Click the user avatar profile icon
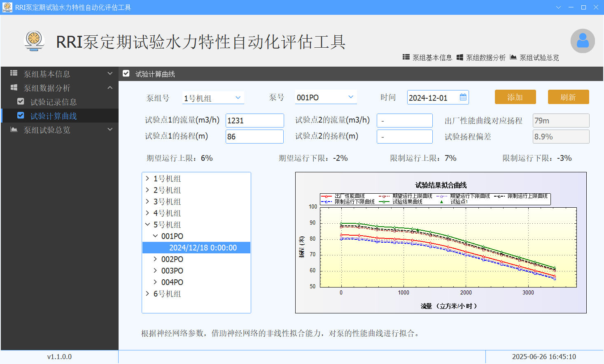The width and height of the screenshot is (604, 364). click(582, 41)
